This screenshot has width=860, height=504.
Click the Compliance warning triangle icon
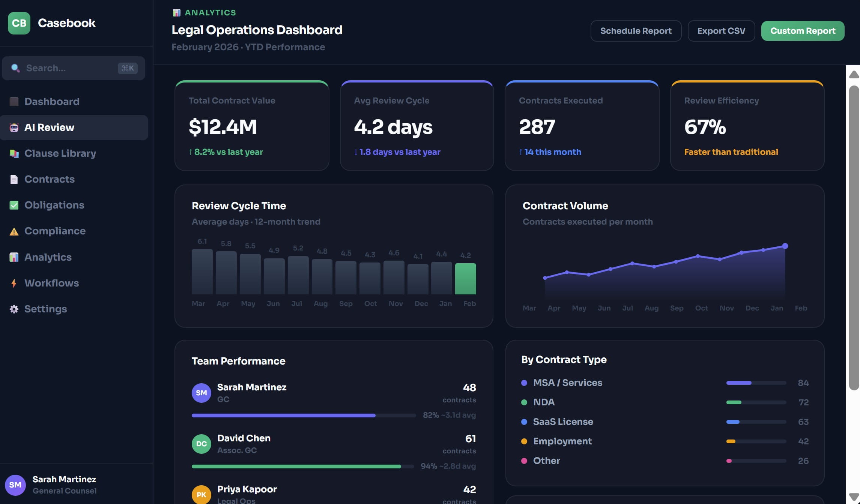(14, 231)
